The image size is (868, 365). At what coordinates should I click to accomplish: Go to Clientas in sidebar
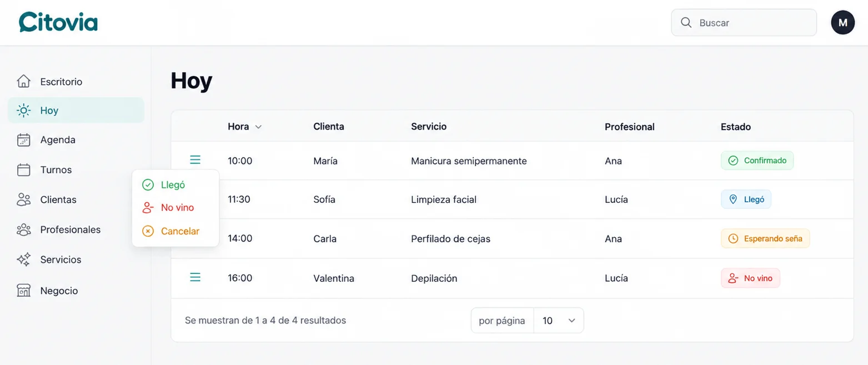pos(76,200)
